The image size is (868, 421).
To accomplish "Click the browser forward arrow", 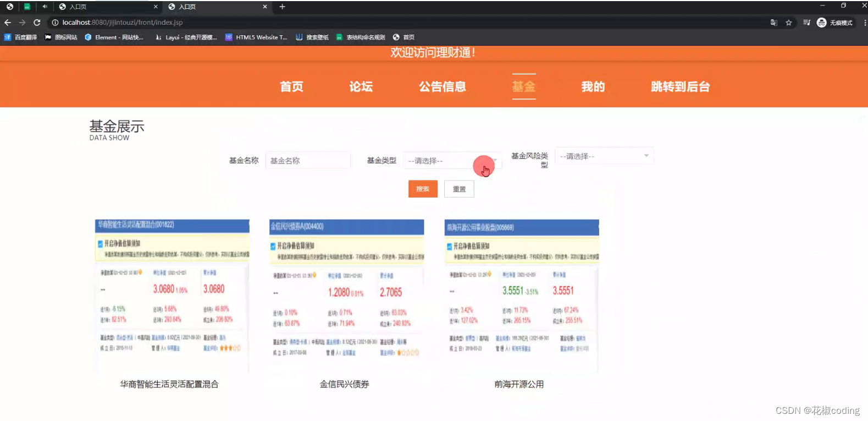I will 22,23.
